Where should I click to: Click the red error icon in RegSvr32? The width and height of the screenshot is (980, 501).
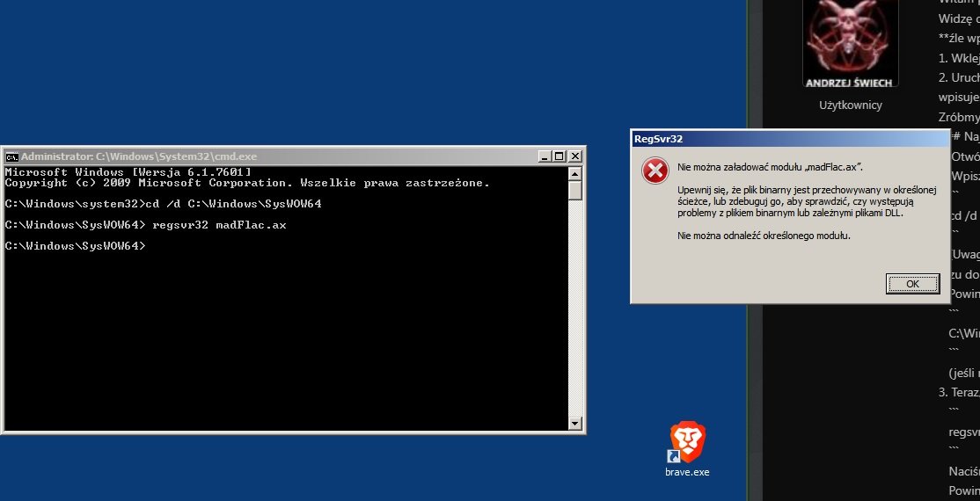coord(655,171)
